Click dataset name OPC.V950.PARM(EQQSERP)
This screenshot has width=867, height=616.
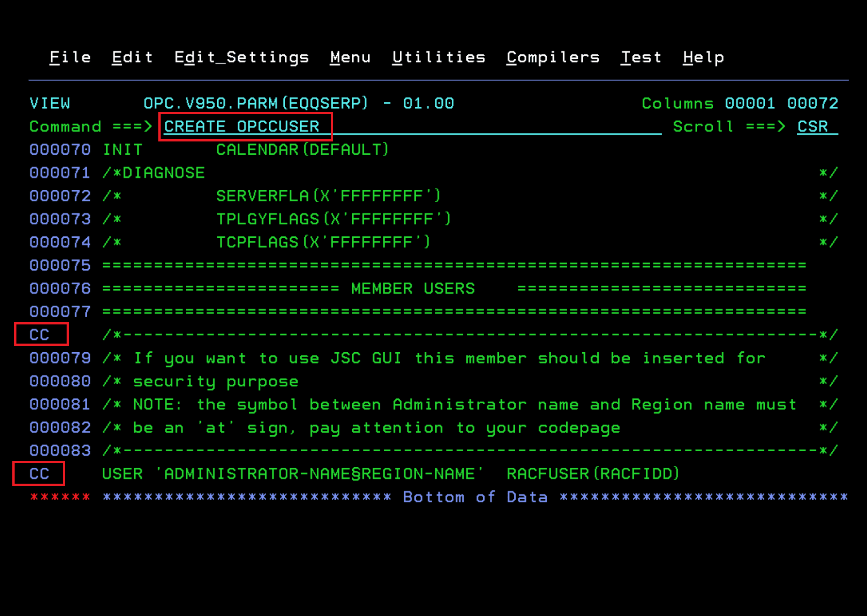coord(256,104)
